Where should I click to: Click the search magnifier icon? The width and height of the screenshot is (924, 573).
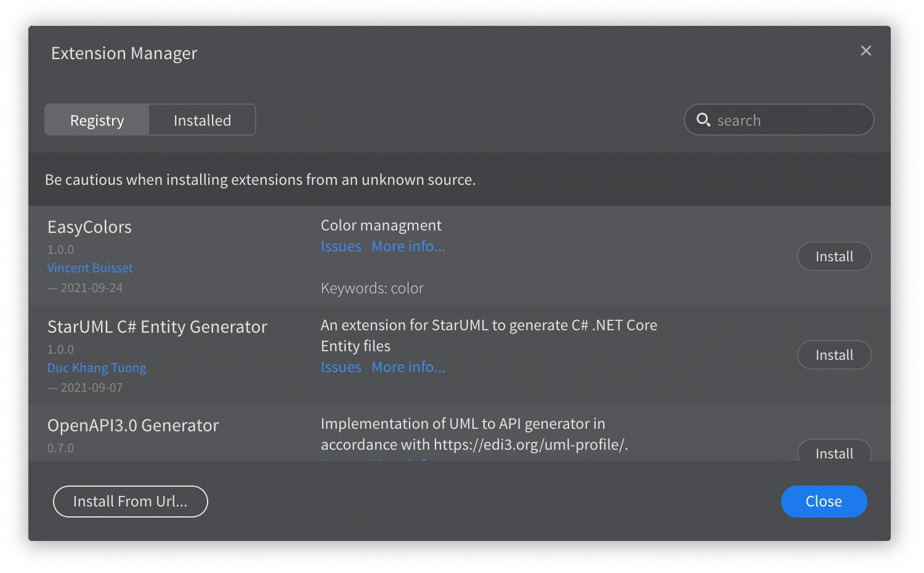pos(703,120)
